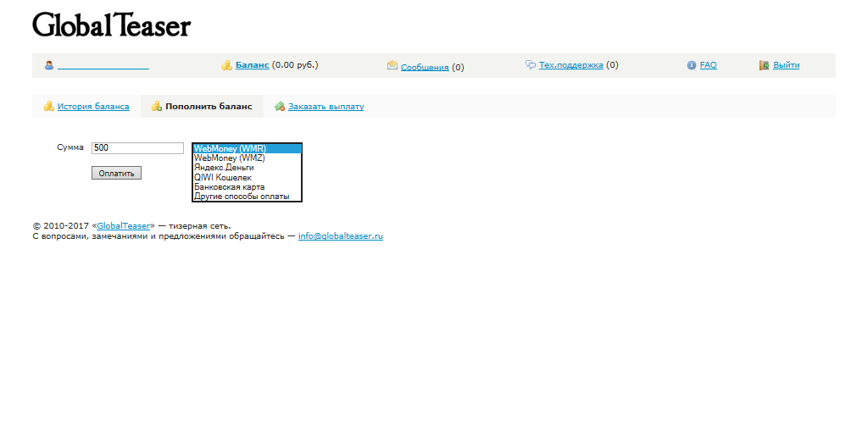Click the exit door icon beside Выйти
Screen dimensions: 868x432
(x=764, y=65)
